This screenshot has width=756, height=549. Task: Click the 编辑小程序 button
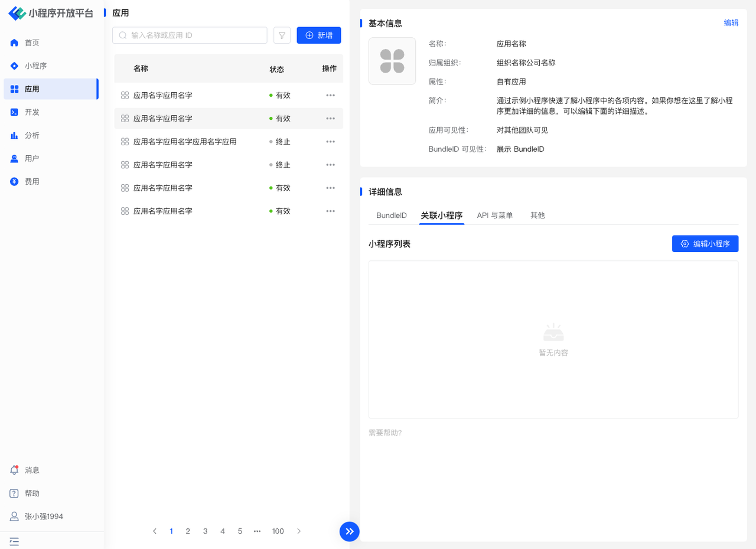click(x=705, y=244)
